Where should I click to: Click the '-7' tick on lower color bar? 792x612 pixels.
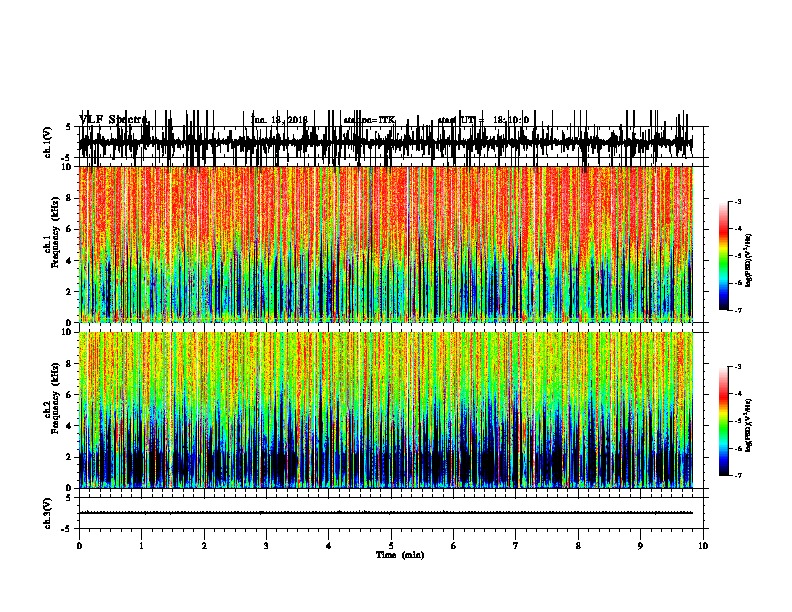737,475
